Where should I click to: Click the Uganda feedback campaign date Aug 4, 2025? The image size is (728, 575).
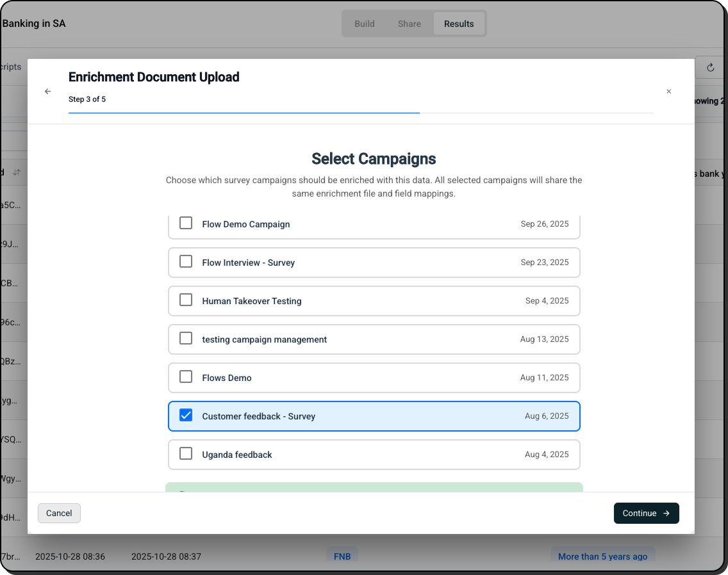coord(546,454)
